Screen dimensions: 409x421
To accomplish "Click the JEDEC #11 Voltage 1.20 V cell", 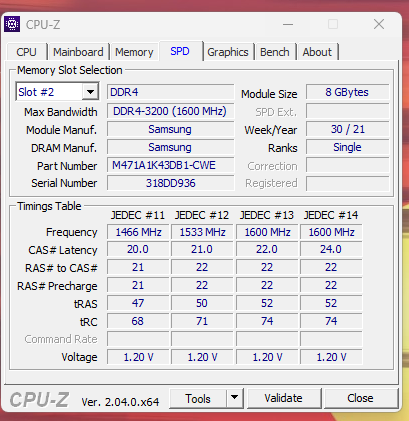I will coord(138,357).
